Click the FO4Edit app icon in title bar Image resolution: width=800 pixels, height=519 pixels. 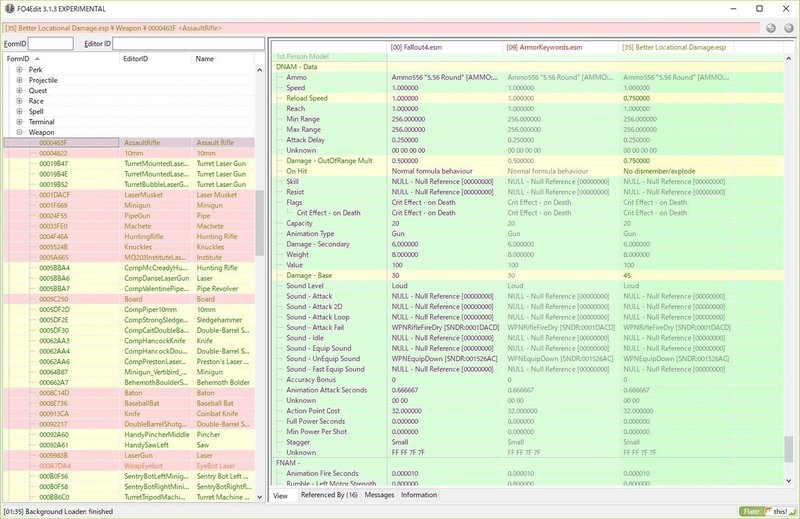point(10,9)
